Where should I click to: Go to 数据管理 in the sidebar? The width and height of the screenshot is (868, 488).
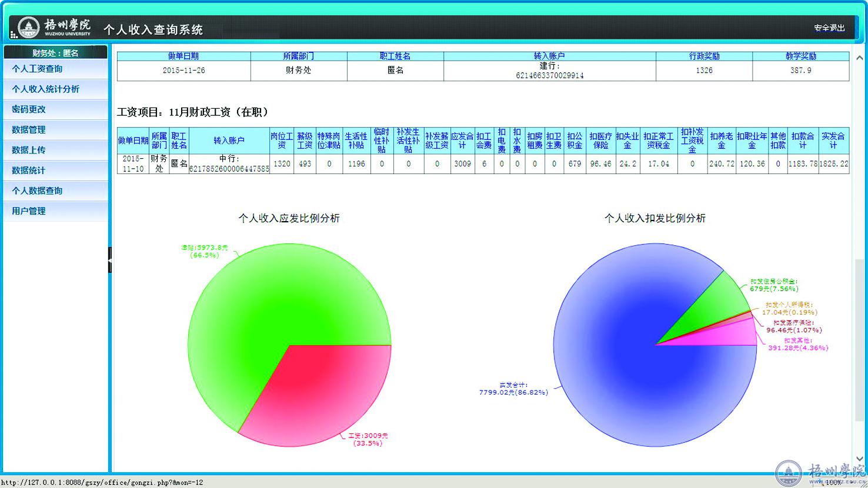click(29, 130)
